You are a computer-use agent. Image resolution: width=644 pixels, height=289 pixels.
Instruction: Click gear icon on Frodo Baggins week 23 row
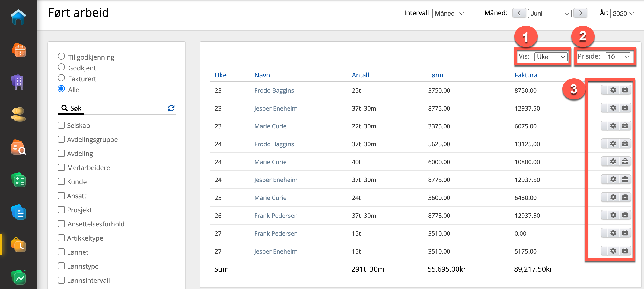(613, 90)
